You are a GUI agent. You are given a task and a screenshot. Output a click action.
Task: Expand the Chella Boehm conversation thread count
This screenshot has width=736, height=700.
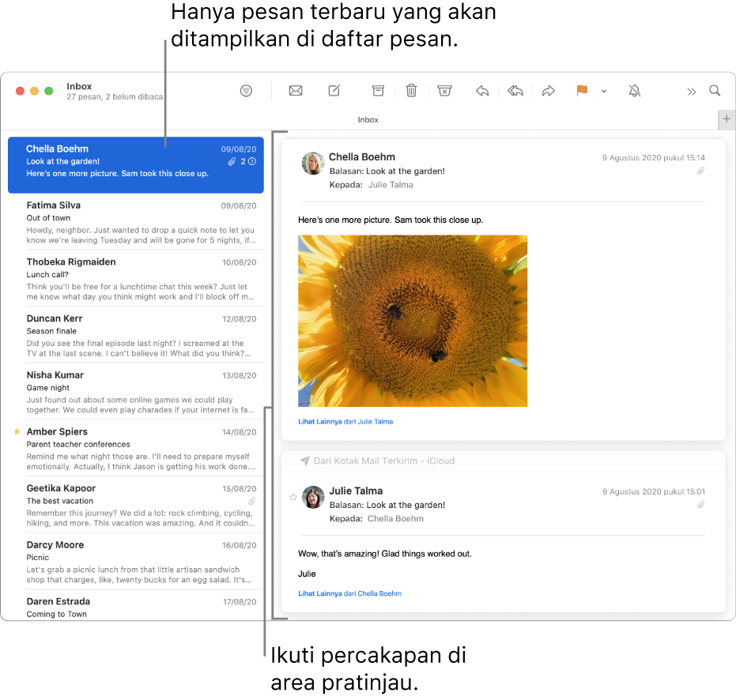[x=248, y=161]
